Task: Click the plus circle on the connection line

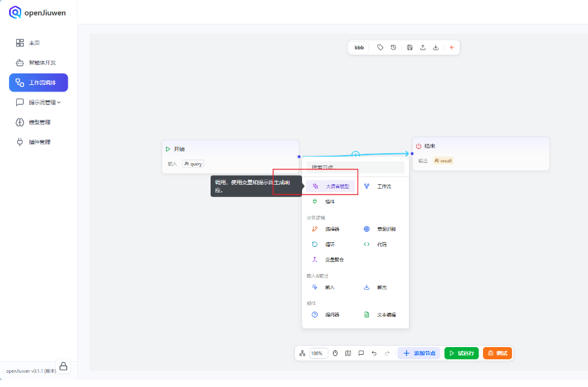Action: coord(356,154)
